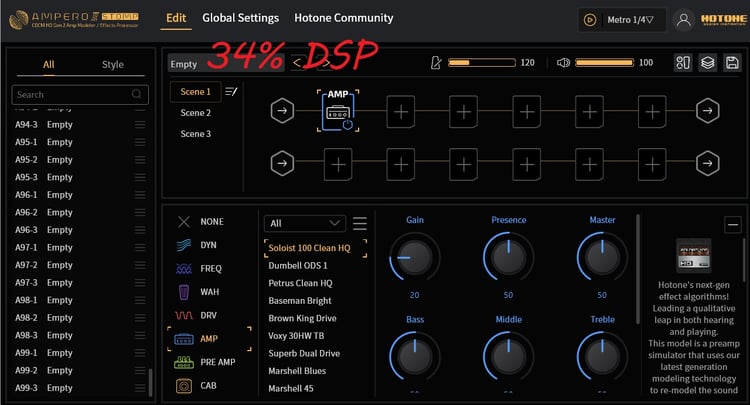Open the user account icon
The width and height of the screenshot is (750, 405).
click(684, 20)
